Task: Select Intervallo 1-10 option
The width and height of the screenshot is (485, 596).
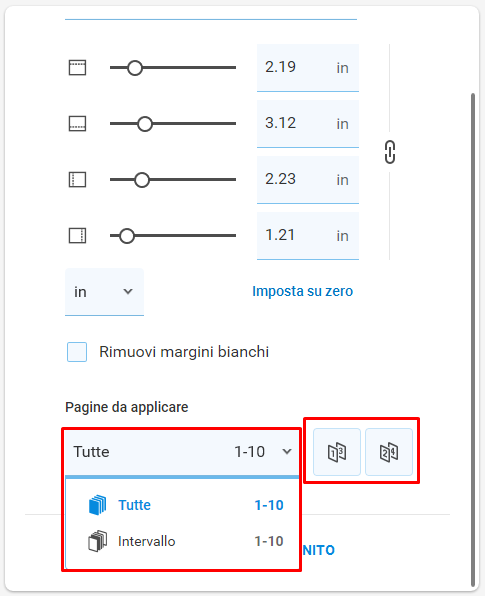Action: pos(182,541)
